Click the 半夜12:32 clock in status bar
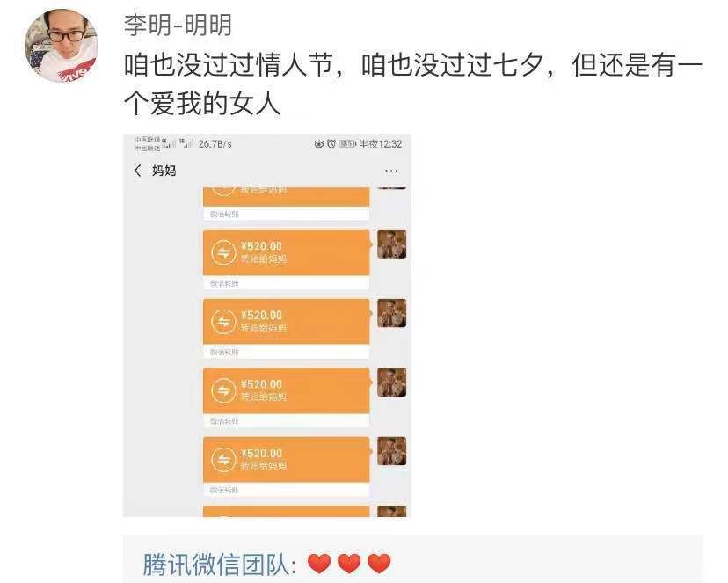Viewport: 728px width, 583px height. click(x=381, y=144)
